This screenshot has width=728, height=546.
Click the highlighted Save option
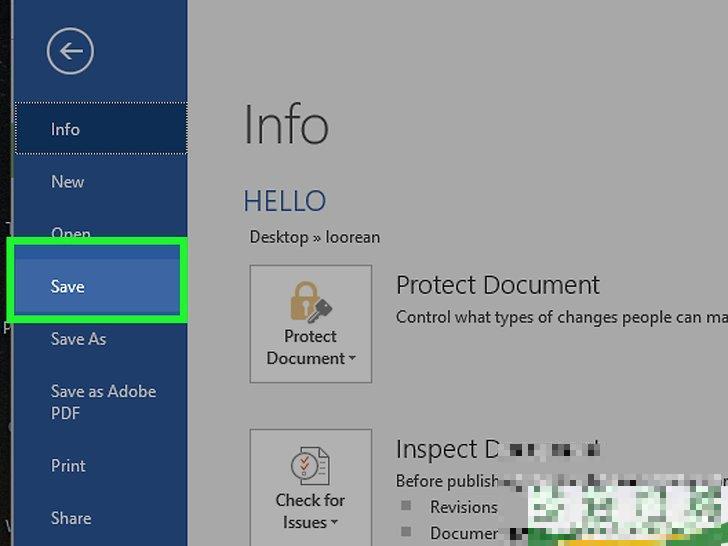tap(68, 287)
